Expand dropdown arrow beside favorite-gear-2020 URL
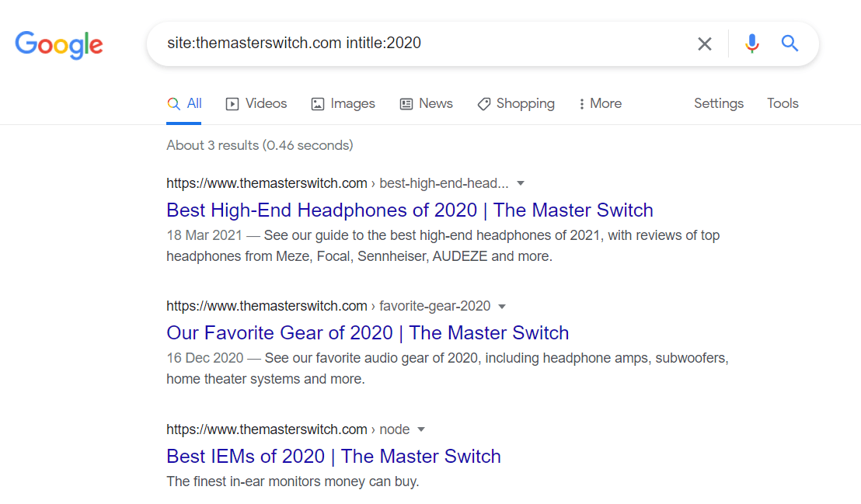This screenshot has width=861, height=504. (x=502, y=306)
